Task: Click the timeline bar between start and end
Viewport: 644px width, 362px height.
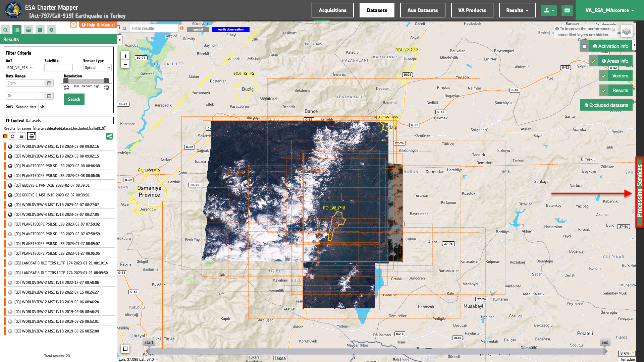Action: pyautogui.click(x=377, y=352)
